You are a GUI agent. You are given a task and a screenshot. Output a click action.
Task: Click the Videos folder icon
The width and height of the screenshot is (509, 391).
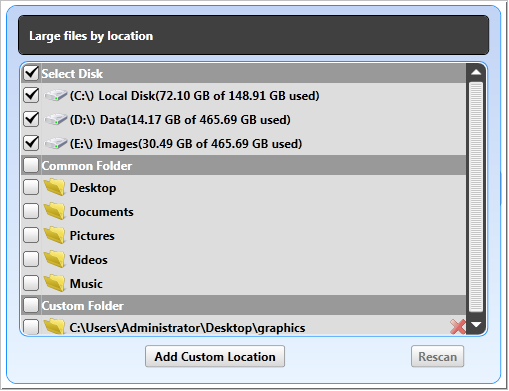(x=54, y=259)
